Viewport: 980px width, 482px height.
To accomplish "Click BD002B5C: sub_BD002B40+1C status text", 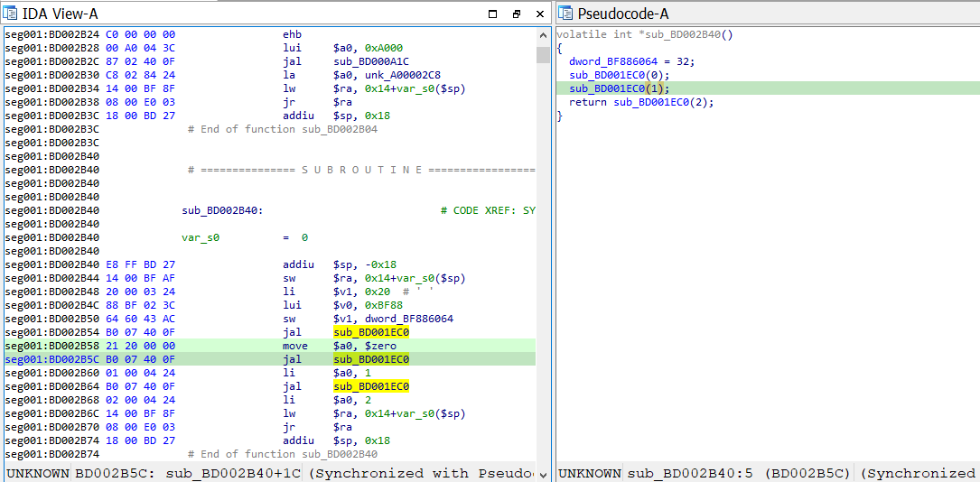I will (187, 473).
